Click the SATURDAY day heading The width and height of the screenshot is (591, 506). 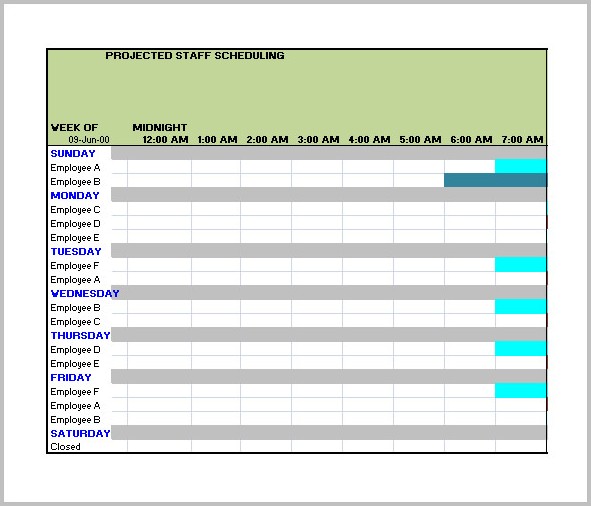click(80, 434)
